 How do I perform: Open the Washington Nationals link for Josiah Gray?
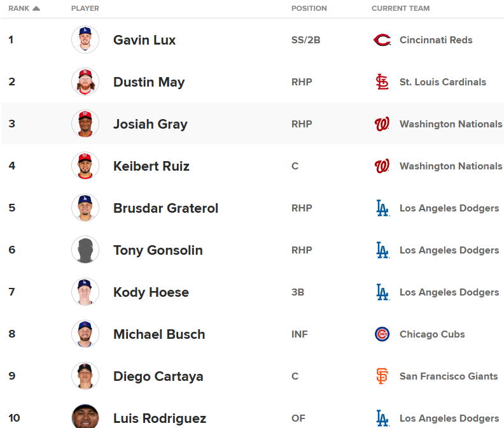click(451, 124)
